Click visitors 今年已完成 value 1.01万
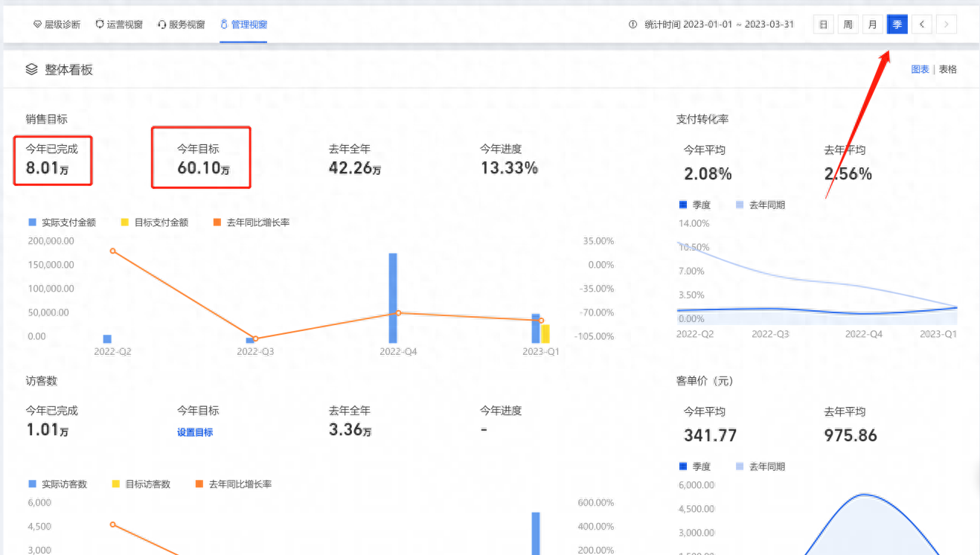980x555 pixels. (48, 429)
